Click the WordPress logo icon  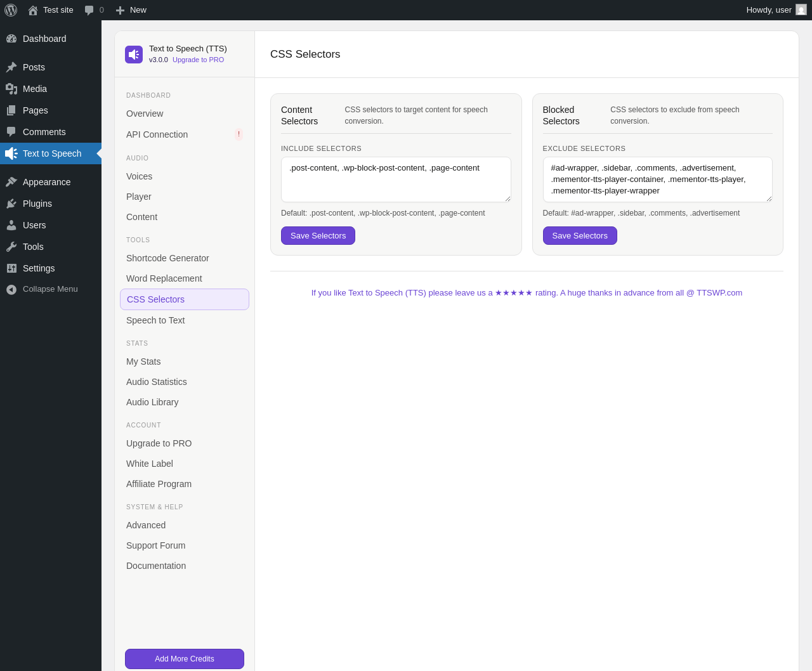coord(11,10)
